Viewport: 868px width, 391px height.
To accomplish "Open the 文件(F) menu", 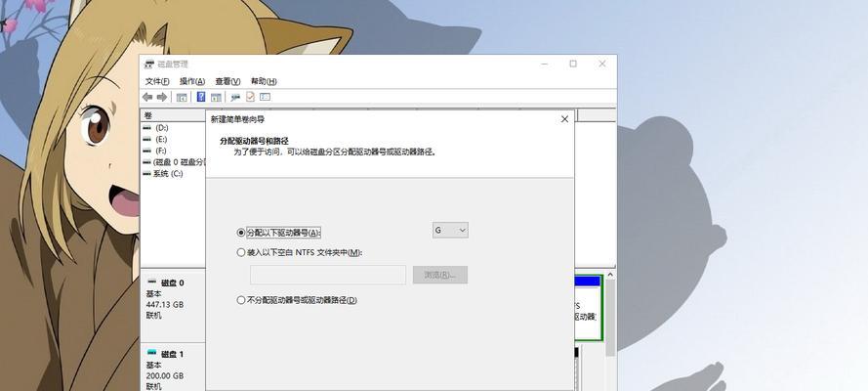I will pyautogui.click(x=157, y=81).
